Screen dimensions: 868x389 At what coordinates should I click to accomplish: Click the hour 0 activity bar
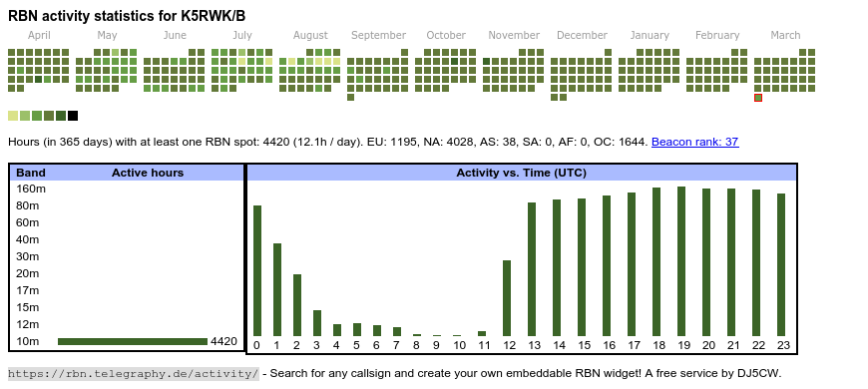(x=257, y=270)
